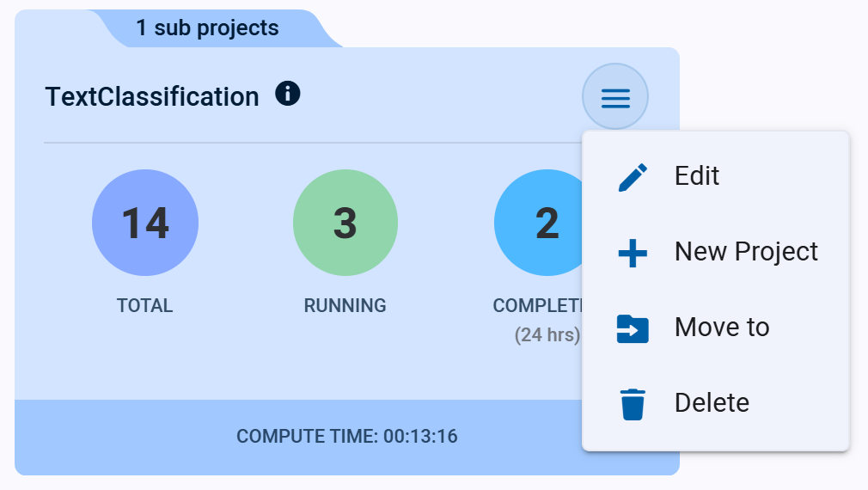Click the trash can Delete icon

[x=633, y=404]
